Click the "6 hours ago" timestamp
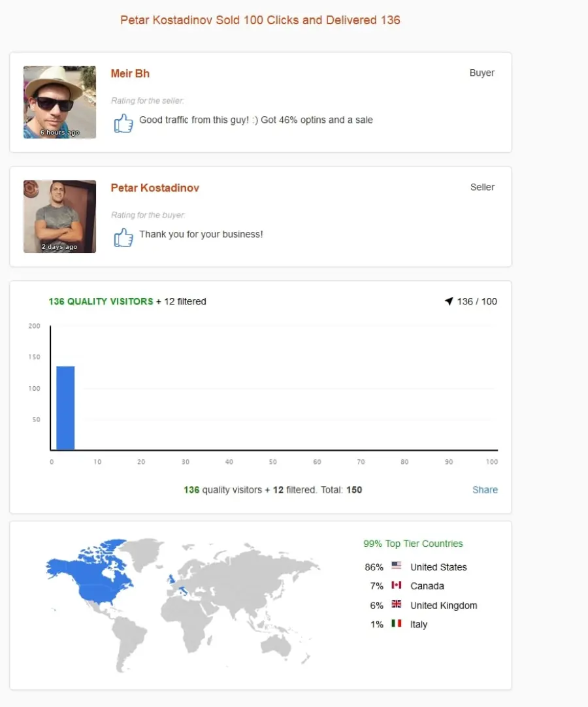Image resolution: width=588 pixels, height=707 pixels. (59, 133)
